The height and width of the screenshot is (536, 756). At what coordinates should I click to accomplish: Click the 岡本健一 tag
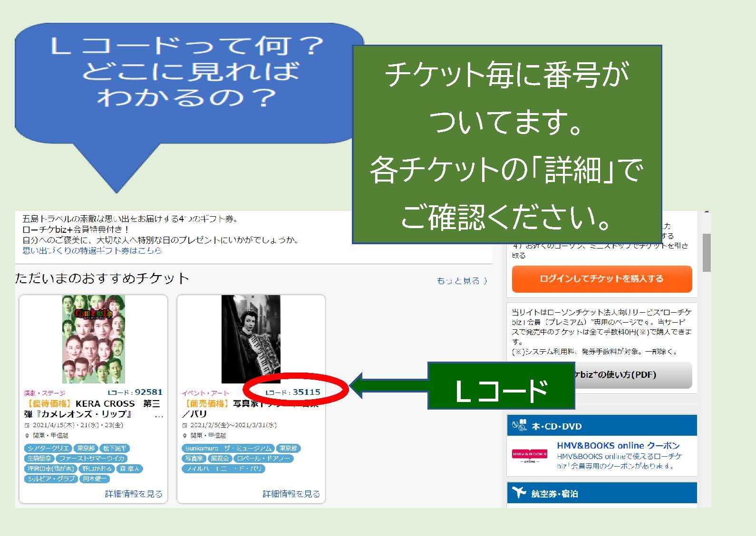(x=95, y=479)
